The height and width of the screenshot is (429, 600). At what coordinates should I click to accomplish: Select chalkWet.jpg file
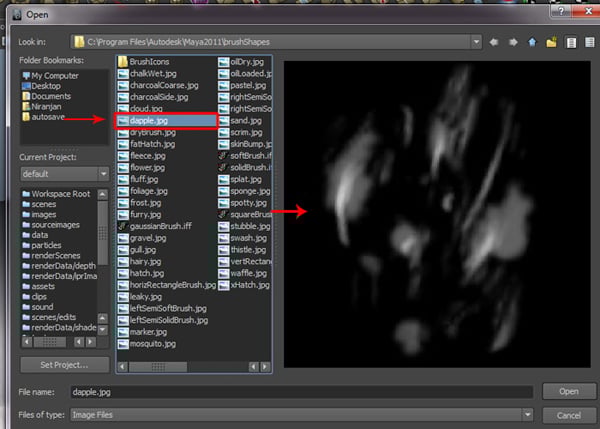tap(147, 73)
